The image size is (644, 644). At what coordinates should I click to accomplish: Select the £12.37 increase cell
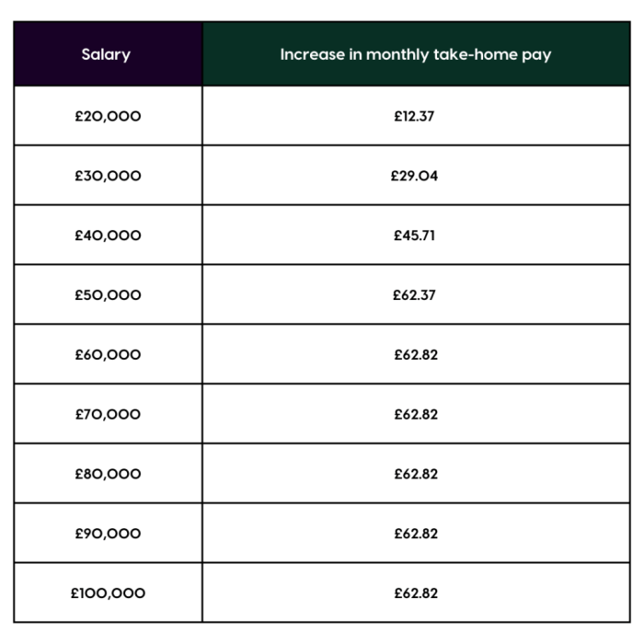click(x=414, y=116)
